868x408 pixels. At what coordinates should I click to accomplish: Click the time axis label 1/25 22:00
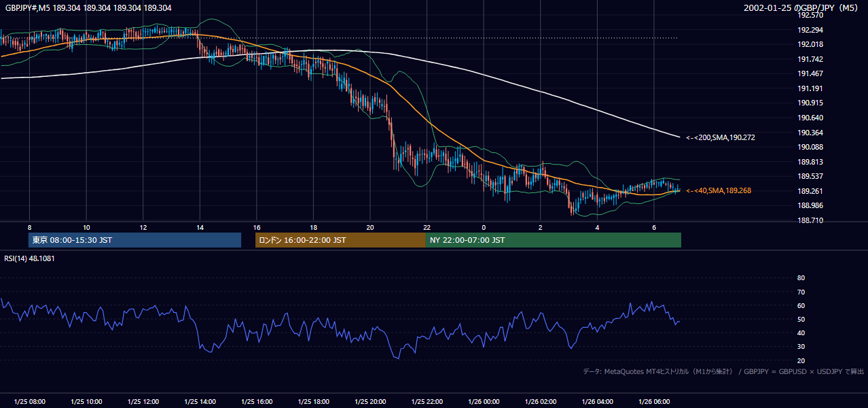(x=427, y=402)
